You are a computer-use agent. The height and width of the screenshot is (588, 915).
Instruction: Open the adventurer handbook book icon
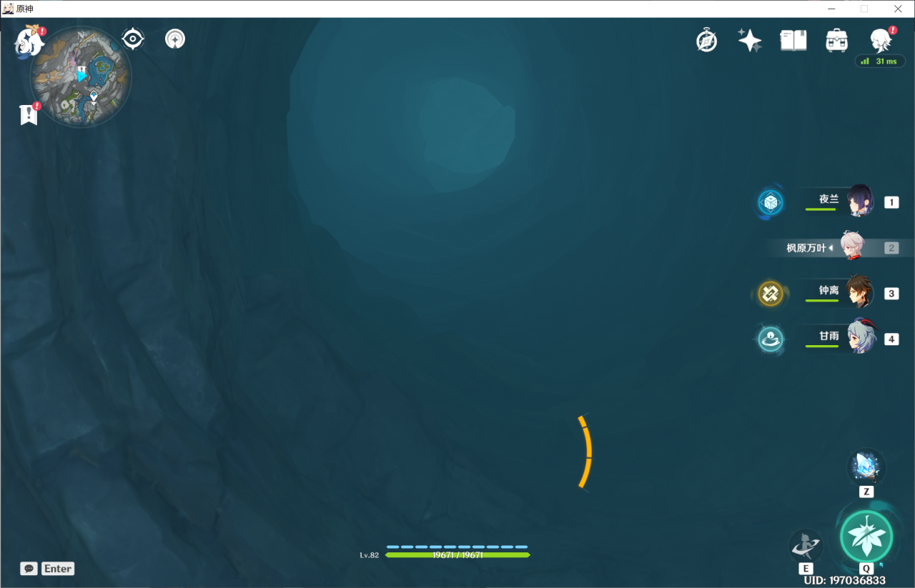pyautogui.click(x=793, y=40)
